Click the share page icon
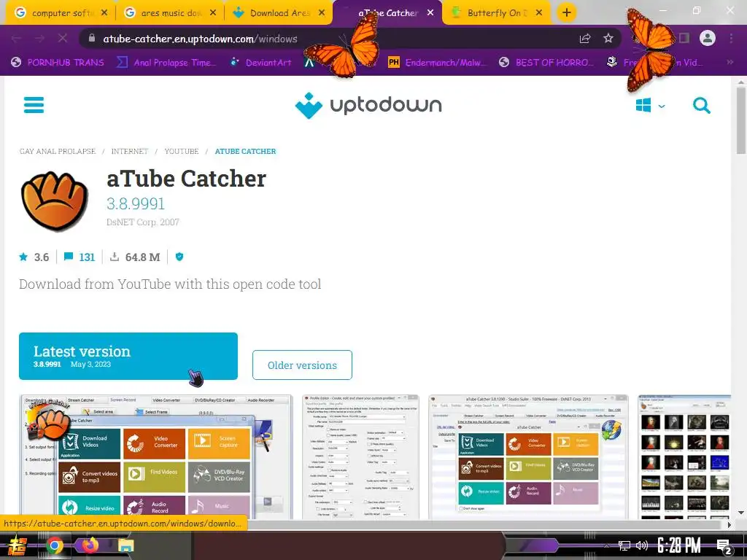Viewport: 747px width, 560px height. pos(585,39)
